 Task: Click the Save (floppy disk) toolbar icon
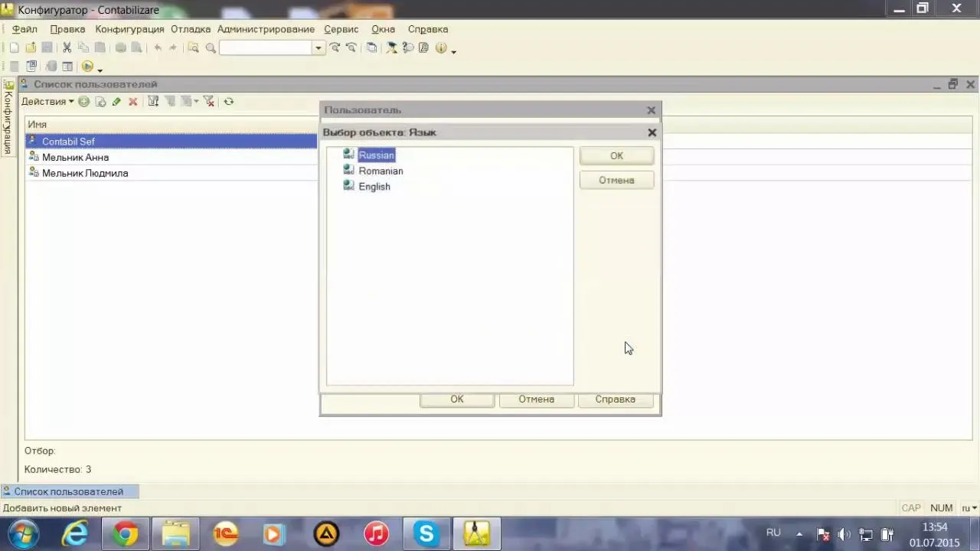point(47,47)
